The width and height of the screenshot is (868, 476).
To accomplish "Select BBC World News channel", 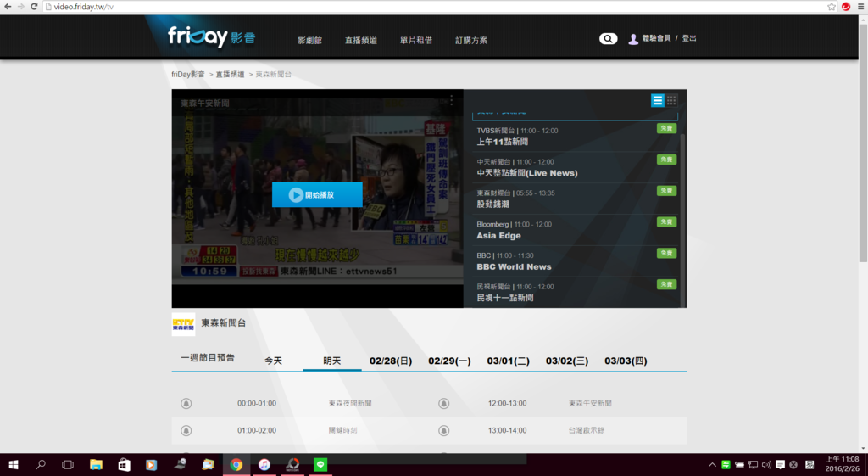I will click(576, 261).
